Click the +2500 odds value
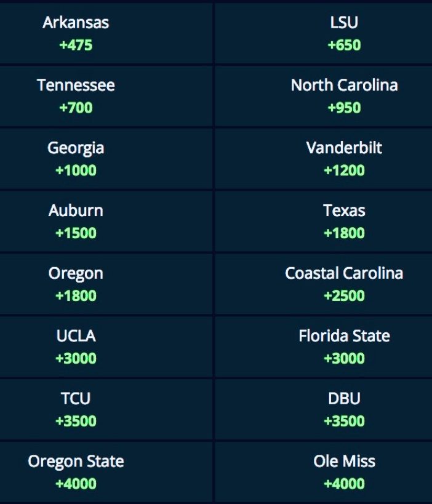The width and height of the screenshot is (432, 504). pyautogui.click(x=344, y=296)
